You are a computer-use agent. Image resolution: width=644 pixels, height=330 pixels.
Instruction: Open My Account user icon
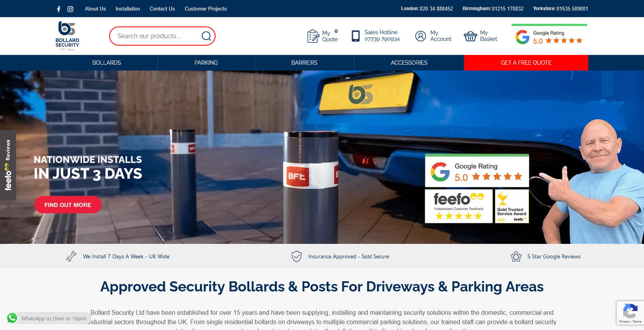(421, 36)
